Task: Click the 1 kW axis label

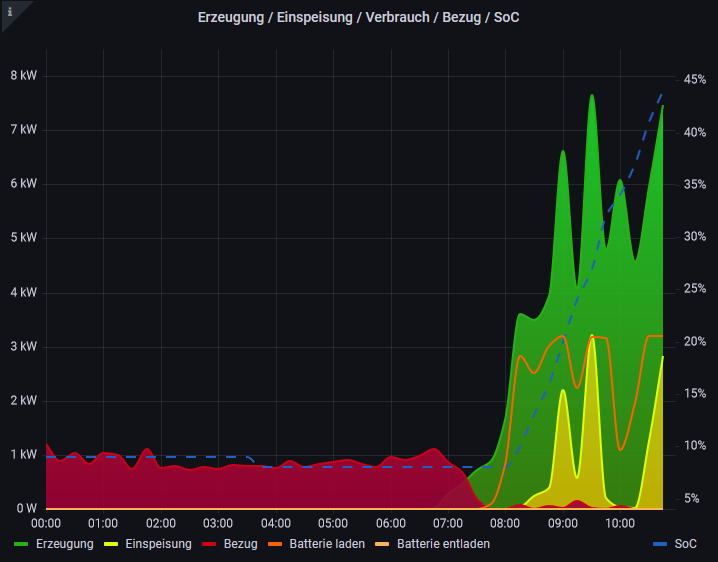Action: 23,454
